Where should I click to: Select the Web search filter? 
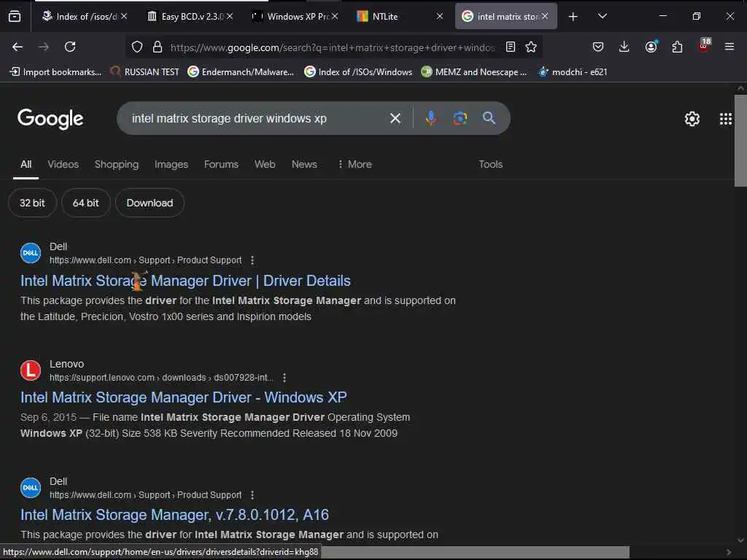pyautogui.click(x=265, y=164)
